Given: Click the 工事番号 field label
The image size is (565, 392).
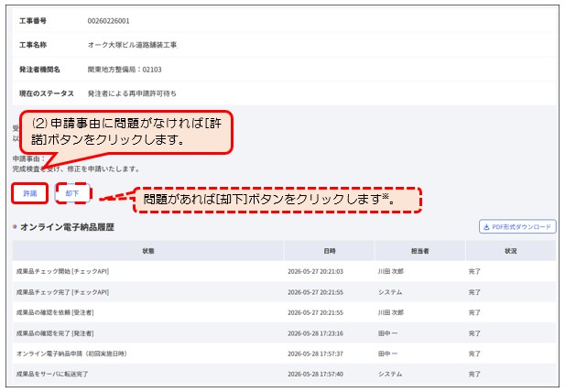Looking at the screenshot, I should pos(33,21).
